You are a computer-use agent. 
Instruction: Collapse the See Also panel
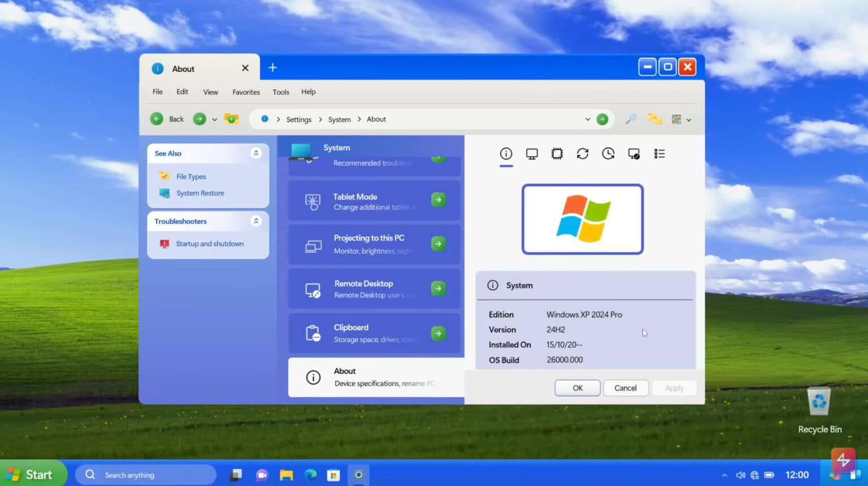point(256,153)
